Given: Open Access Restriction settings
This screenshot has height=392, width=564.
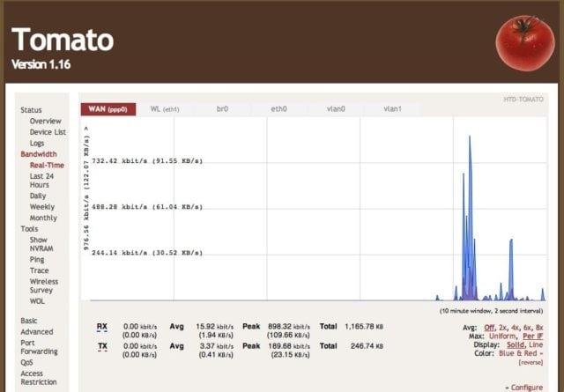Looking at the screenshot, I should click(39, 378).
